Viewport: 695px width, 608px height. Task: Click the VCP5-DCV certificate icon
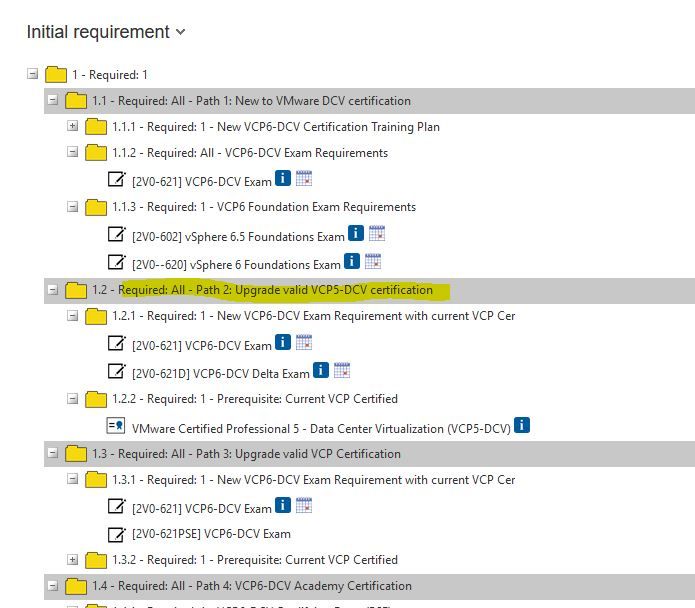click(x=116, y=426)
